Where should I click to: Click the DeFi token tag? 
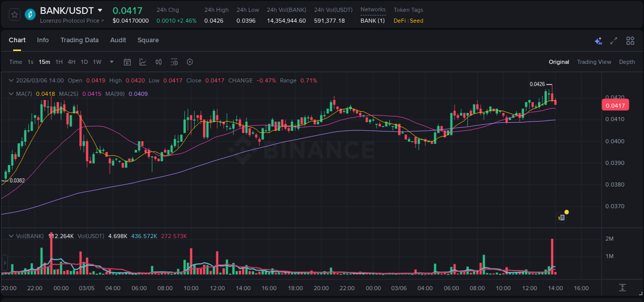point(400,21)
